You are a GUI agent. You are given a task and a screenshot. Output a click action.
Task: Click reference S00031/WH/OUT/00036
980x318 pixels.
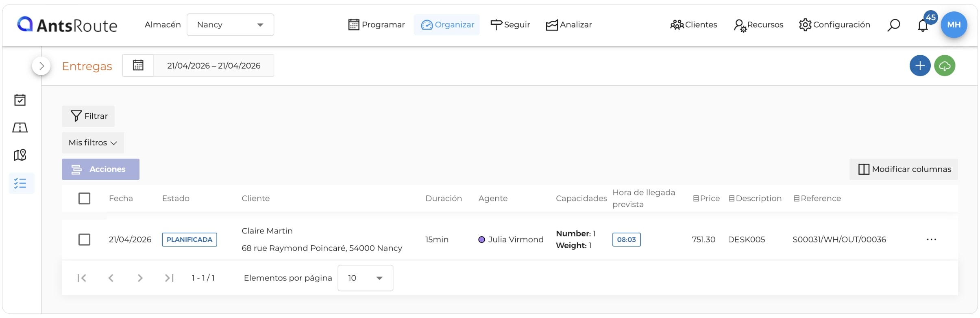pos(839,240)
